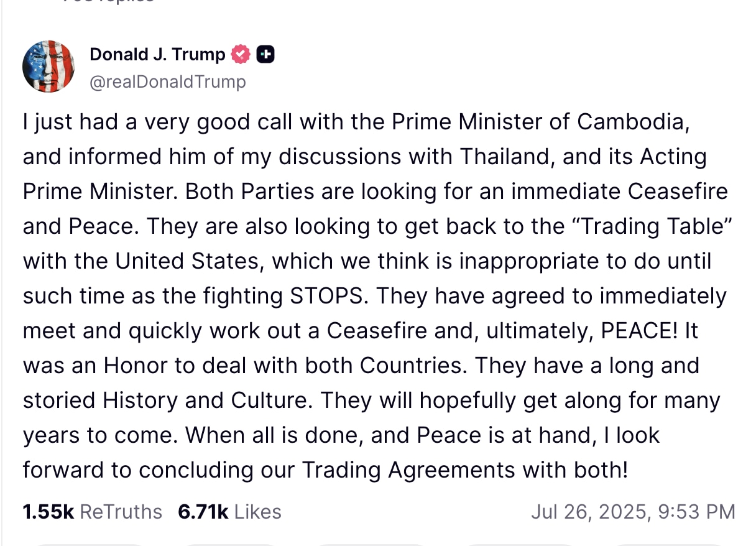Image resolution: width=756 pixels, height=546 pixels.
Task: Click the plus icon after the checkmark
Action: point(265,54)
